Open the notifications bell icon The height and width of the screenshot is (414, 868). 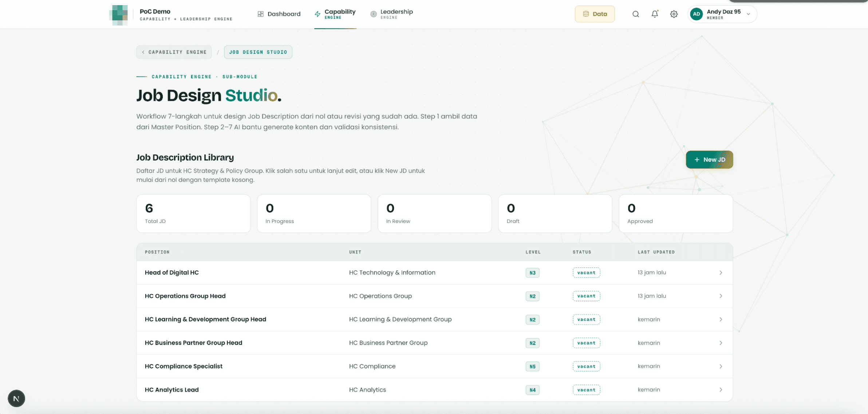coord(655,14)
